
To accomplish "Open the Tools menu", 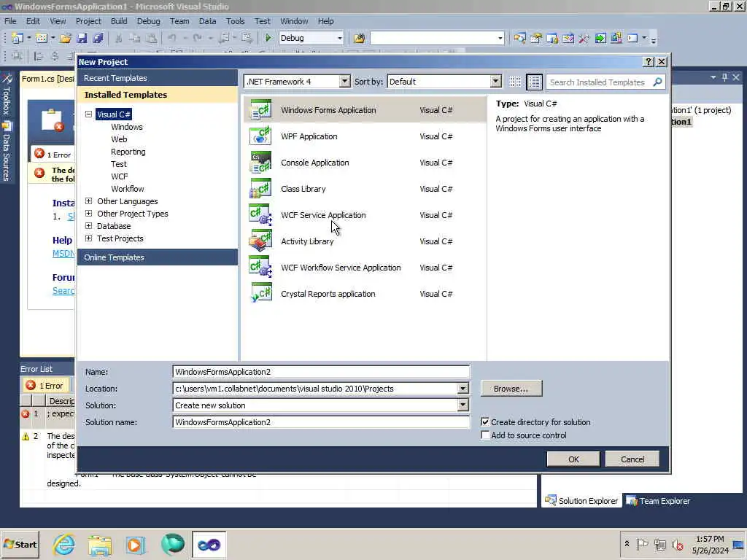I will point(236,21).
